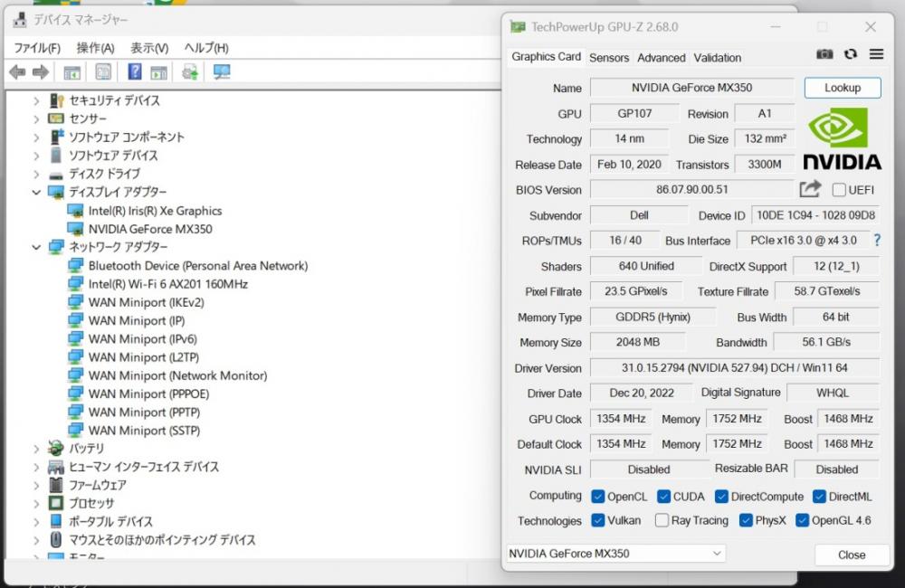Click the GPU-Z screenshot camera icon
The height and width of the screenshot is (588, 905).
coord(824,54)
